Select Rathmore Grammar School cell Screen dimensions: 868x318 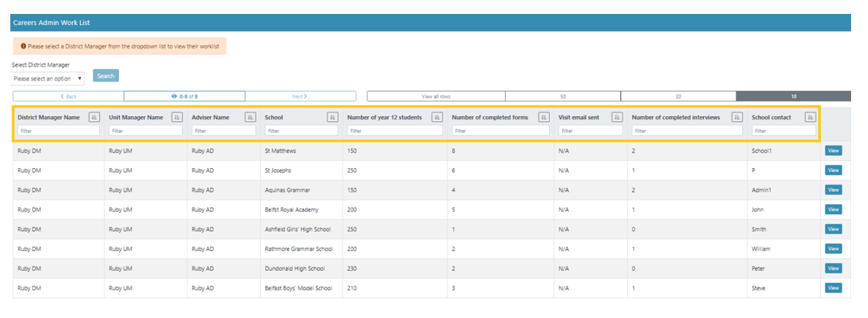(x=301, y=249)
